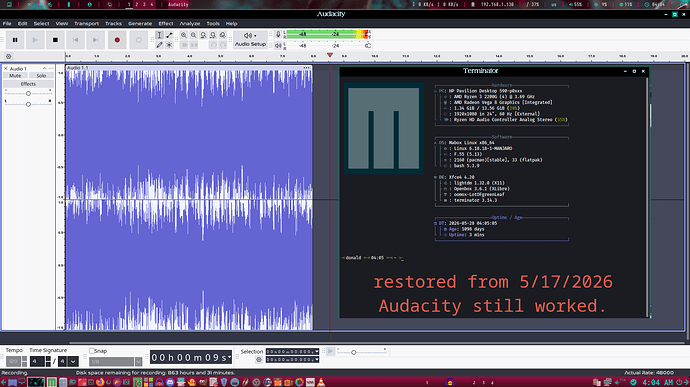Image resolution: width=690 pixels, height=387 pixels.
Task: Click Trim audio outside selection icon
Action: pos(184,45)
